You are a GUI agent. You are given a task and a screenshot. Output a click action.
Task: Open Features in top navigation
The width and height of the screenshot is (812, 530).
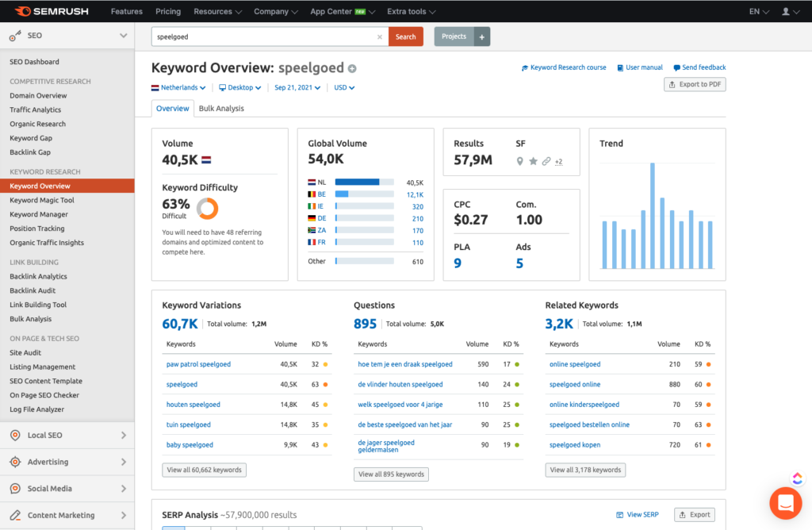coord(126,11)
